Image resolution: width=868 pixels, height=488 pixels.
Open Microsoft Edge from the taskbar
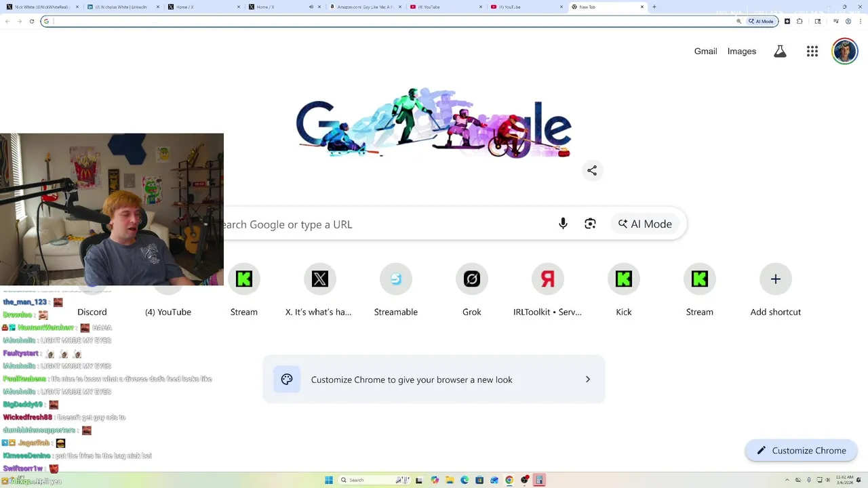pyautogui.click(x=465, y=480)
